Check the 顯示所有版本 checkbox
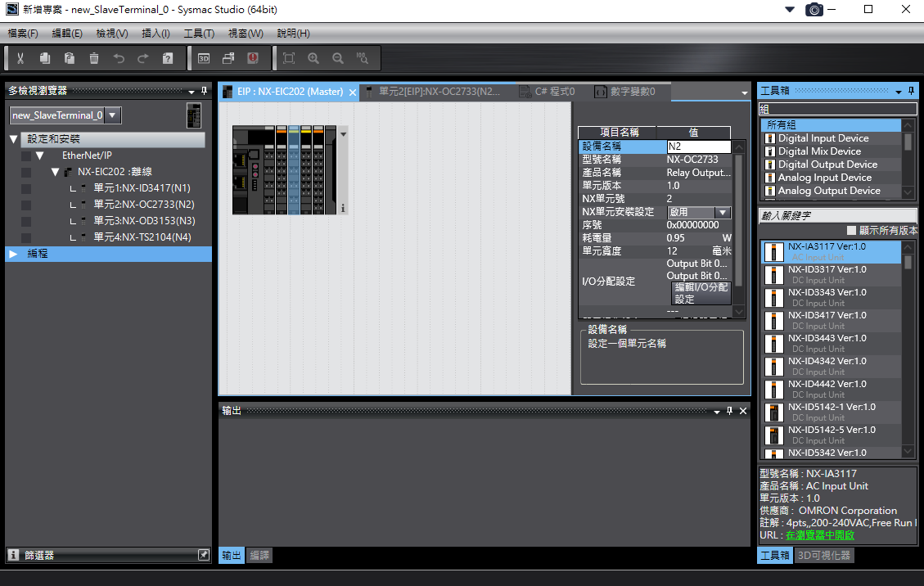 coord(851,231)
